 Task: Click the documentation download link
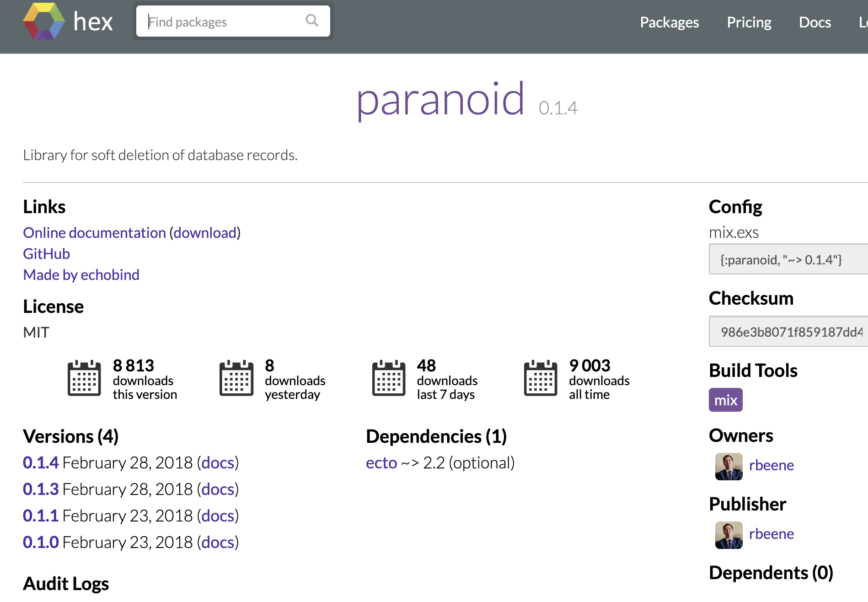tap(205, 232)
